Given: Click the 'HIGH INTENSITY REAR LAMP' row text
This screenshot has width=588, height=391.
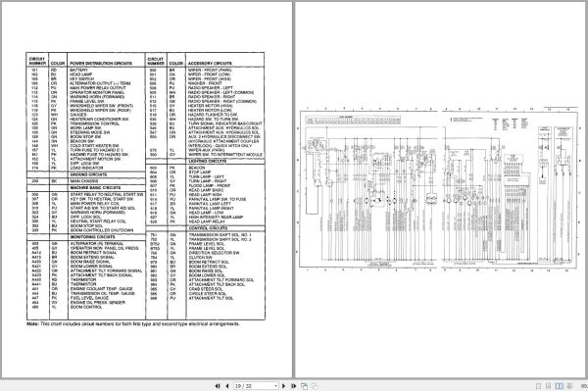Looking at the screenshot, I should 216,217.
